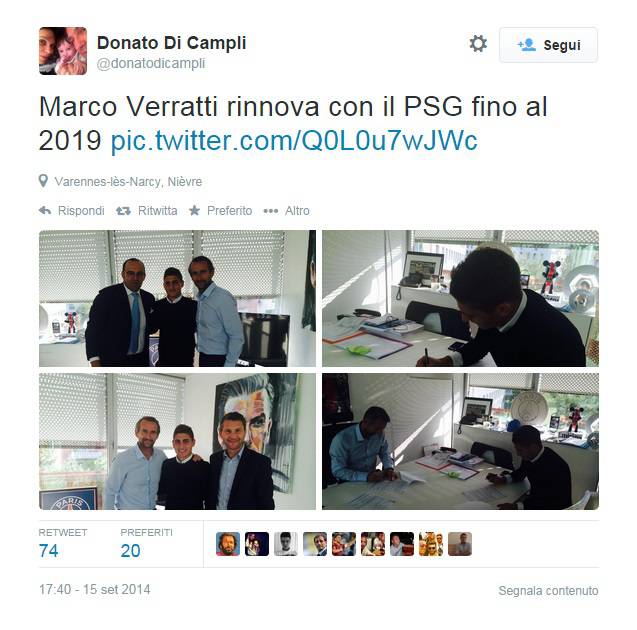Open the Altro three-dots menu
This screenshot has height=630, width=637.
tap(271, 211)
